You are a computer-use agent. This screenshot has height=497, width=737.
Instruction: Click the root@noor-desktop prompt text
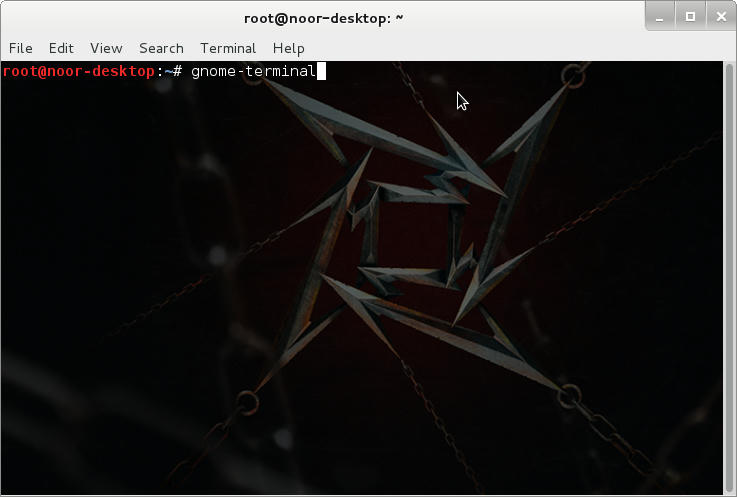coord(78,71)
